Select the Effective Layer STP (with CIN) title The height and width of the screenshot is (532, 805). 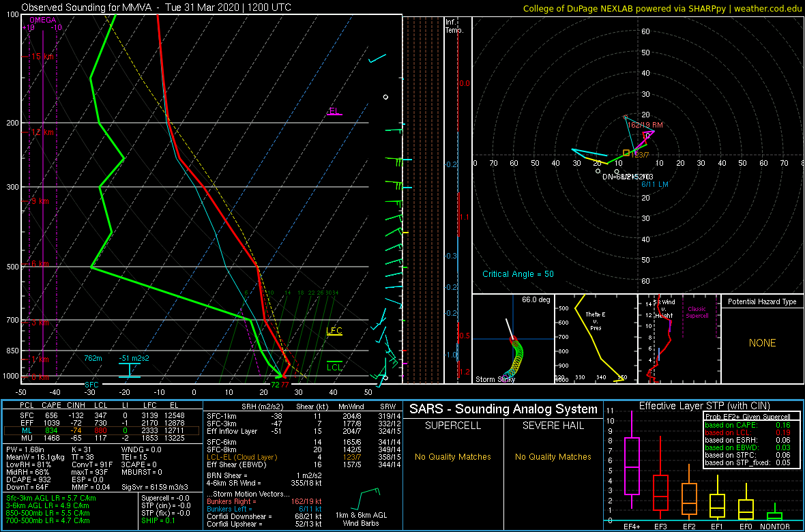pyautogui.click(x=704, y=407)
